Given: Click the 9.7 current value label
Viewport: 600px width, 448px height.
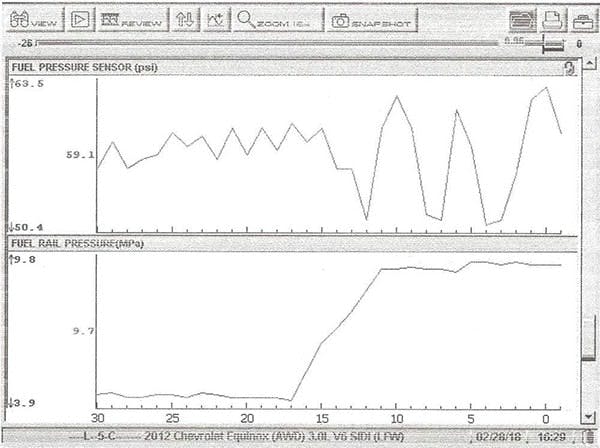Looking at the screenshot, I should click(83, 331).
